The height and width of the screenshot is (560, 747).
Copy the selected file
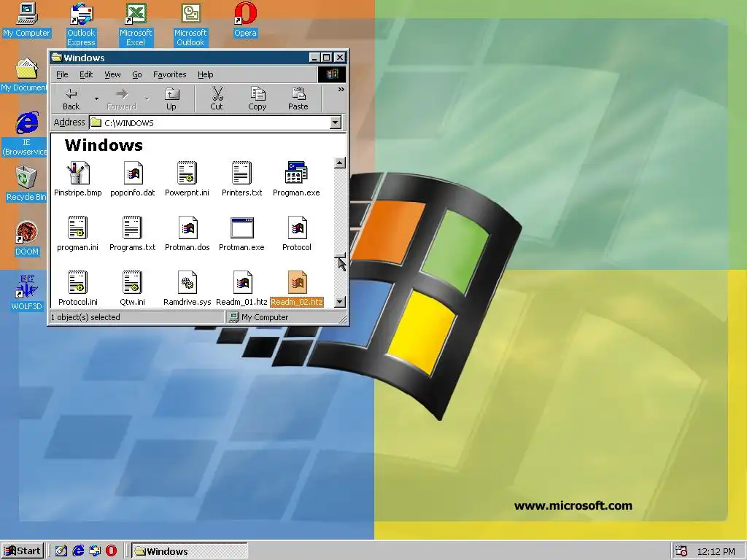coord(258,99)
